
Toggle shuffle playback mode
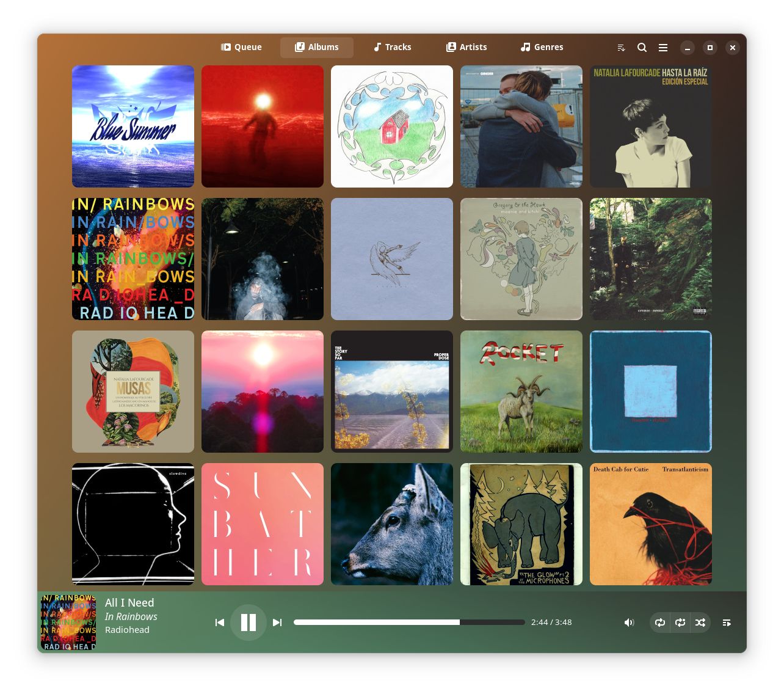pyautogui.click(x=701, y=622)
